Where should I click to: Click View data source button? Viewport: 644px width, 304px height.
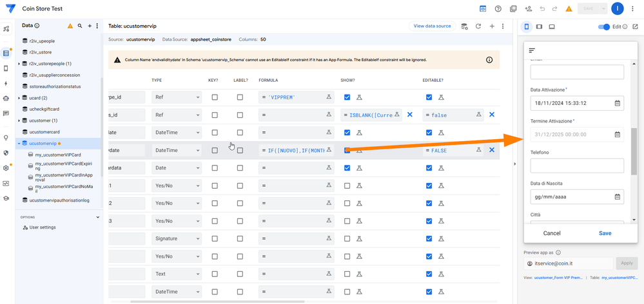(x=432, y=26)
